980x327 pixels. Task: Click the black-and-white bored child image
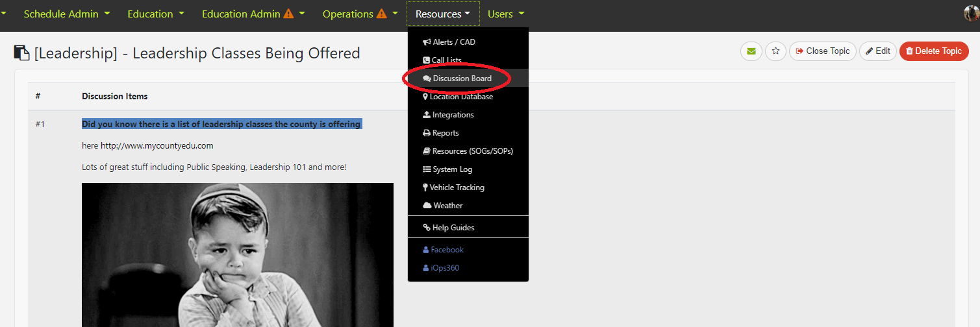(238, 255)
